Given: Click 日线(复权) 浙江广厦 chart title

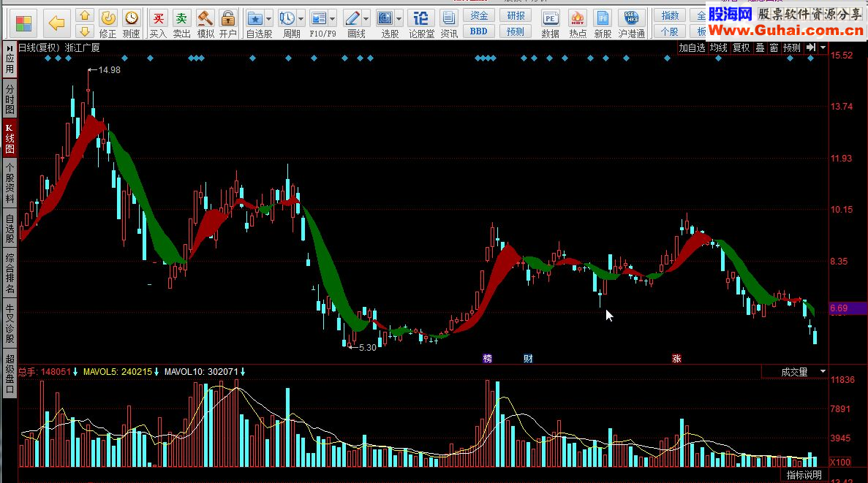Looking at the screenshot, I should (59, 48).
